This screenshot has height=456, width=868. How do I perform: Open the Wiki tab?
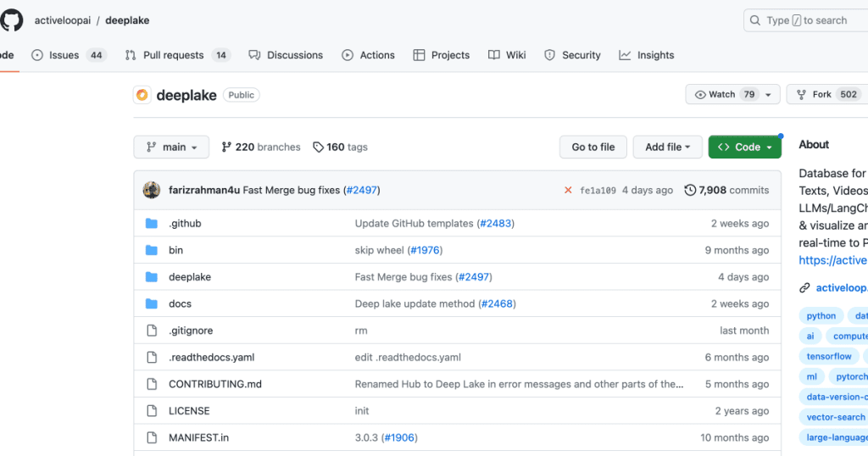pyautogui.click(x=507, y=55)
